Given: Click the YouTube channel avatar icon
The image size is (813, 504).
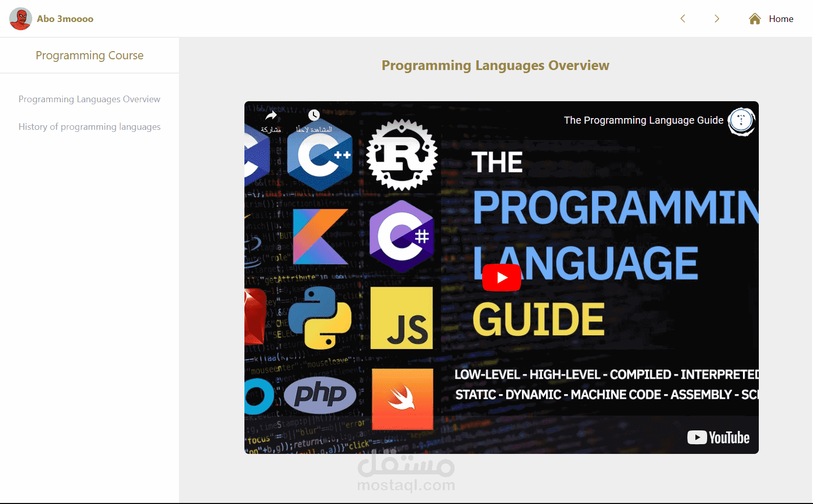Looking at the screenshot, I should click(741, 121).
